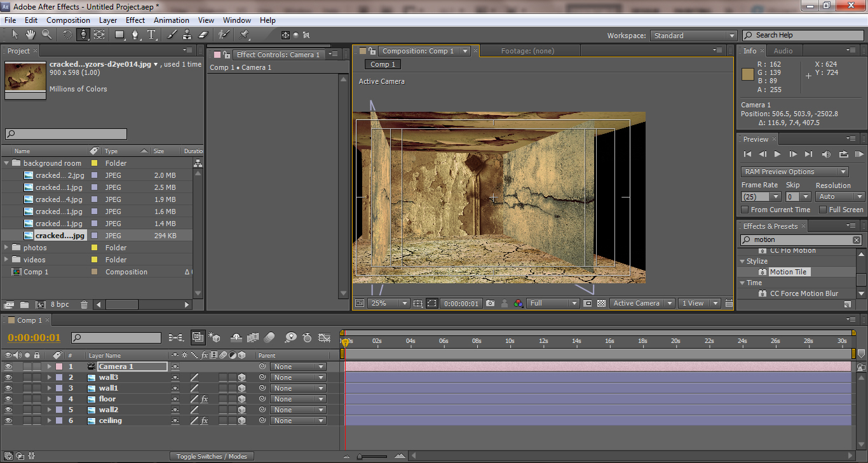Take a snapshot with the camera icon
The height and width of the screenshot is (463, 868).
click(490, 304)
